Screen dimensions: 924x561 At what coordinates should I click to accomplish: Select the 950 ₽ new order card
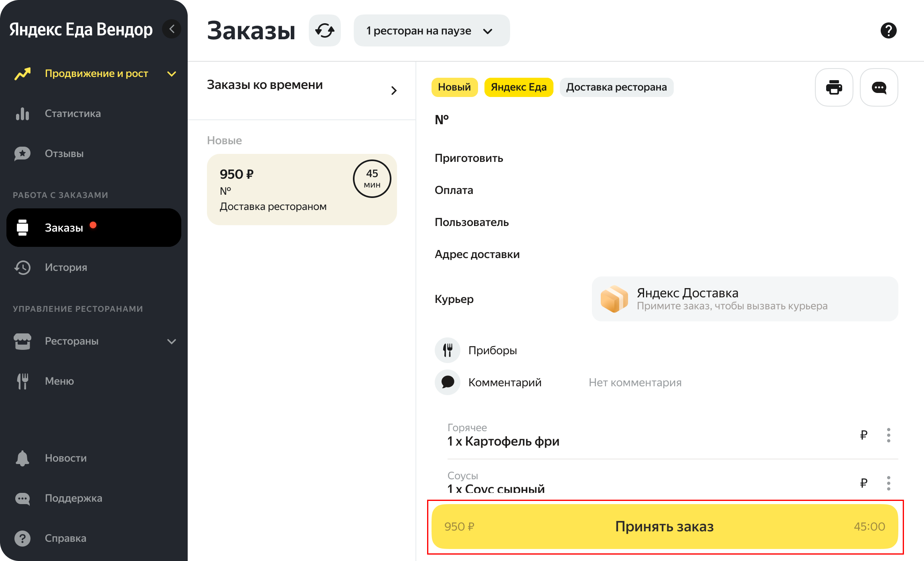[302, 190]
